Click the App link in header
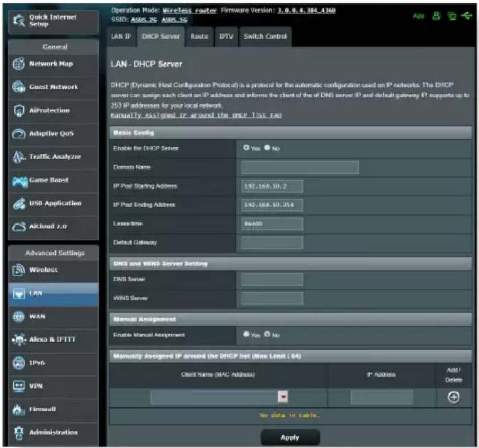 tap(419, 16)
